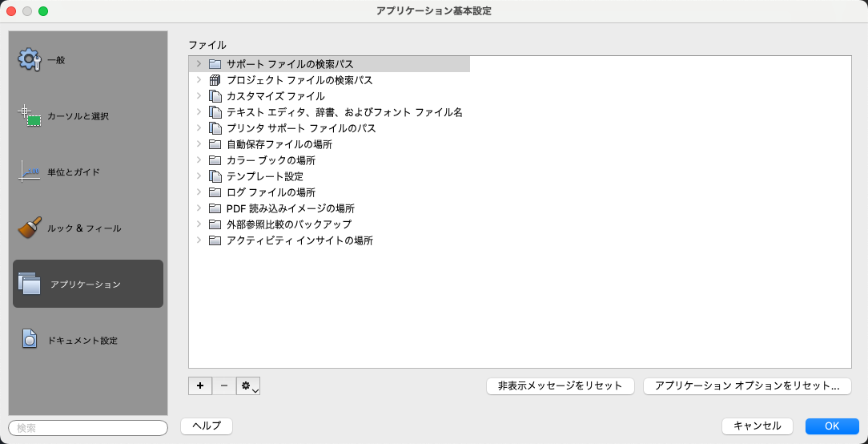This screenshot has height=444, width=868.
Task: Click the gear icon for 一般
Action: pyautogui.click(x=30, y=60)
